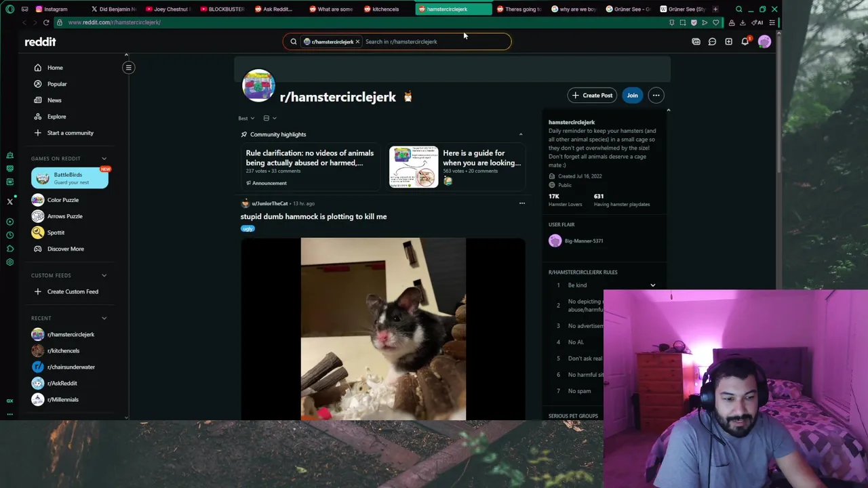Open the 'stupid dumb hammock' post title
868x488 pixels.
pyautogui.click(x=313, y=217)
